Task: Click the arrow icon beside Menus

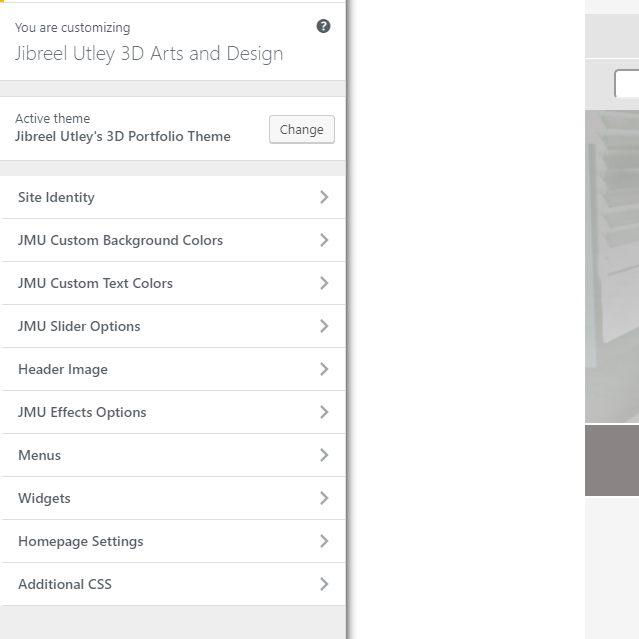Action: pyautogui.click(x=323, y=455)
